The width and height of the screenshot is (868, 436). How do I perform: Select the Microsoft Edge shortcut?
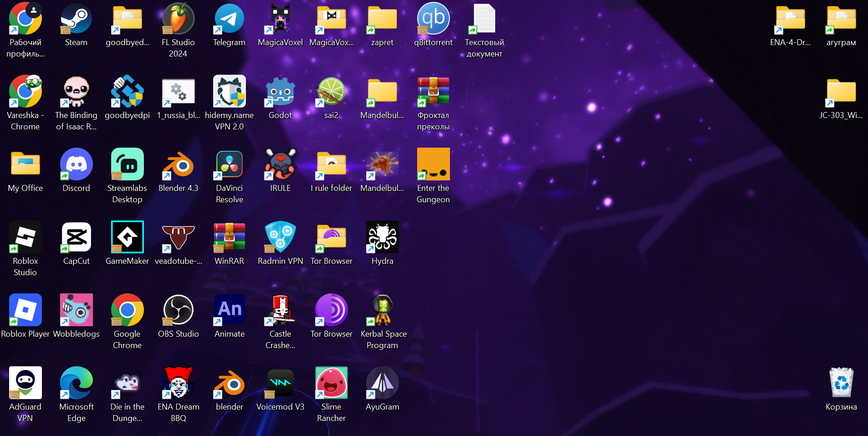[x=76, y=383]
